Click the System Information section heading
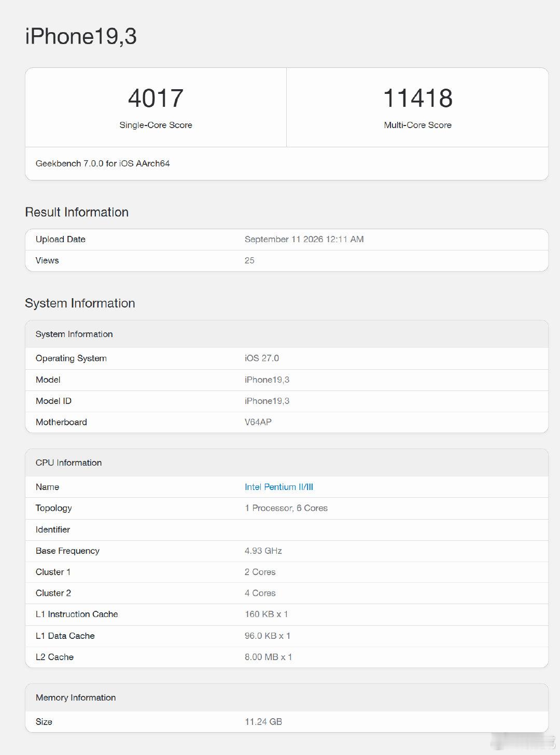The image size is (560, 755). click(80, 303)
